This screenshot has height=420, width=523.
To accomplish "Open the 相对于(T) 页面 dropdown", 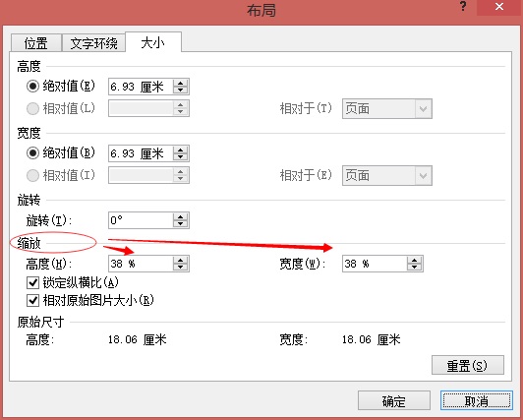I will tap(387, 109).
